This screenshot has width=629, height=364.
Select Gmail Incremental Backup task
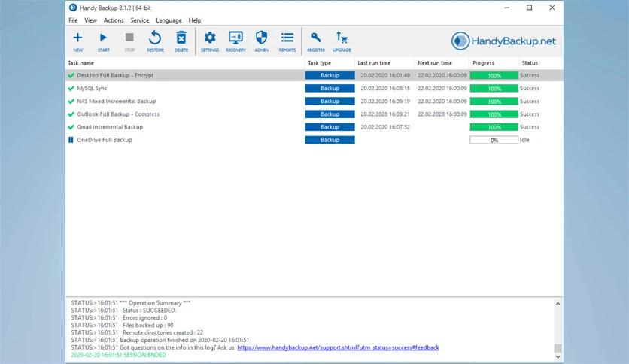[x=110, y=127]
